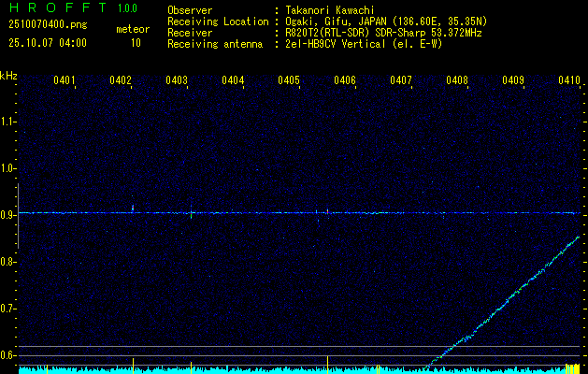Click the date stamp 25.10.07 04:00
The width and height of the screenshot is (588, 374).
coord(48,43)
